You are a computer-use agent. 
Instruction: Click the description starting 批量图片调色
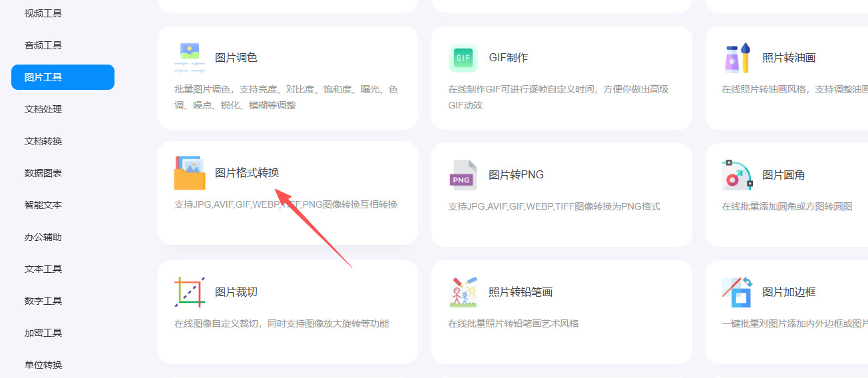pyautogui.click(x=286, y=97)
